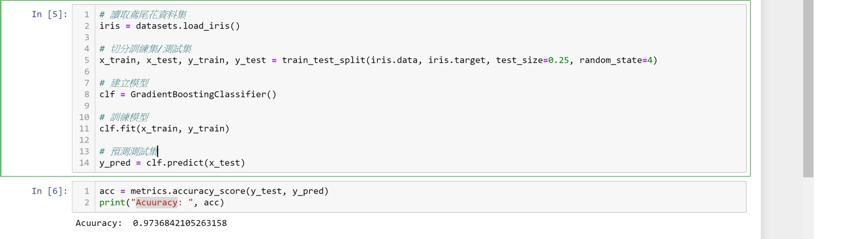The image size is (868, 239).
Task: Click the print("Acuuracy: ") line
Action: [x=162, y=202]
